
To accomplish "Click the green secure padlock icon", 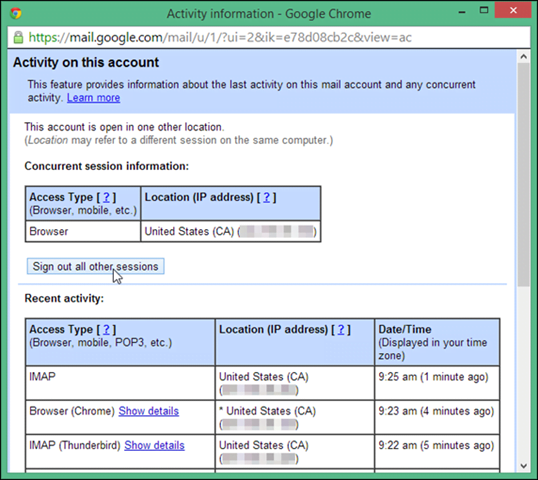I will (18, 37).
